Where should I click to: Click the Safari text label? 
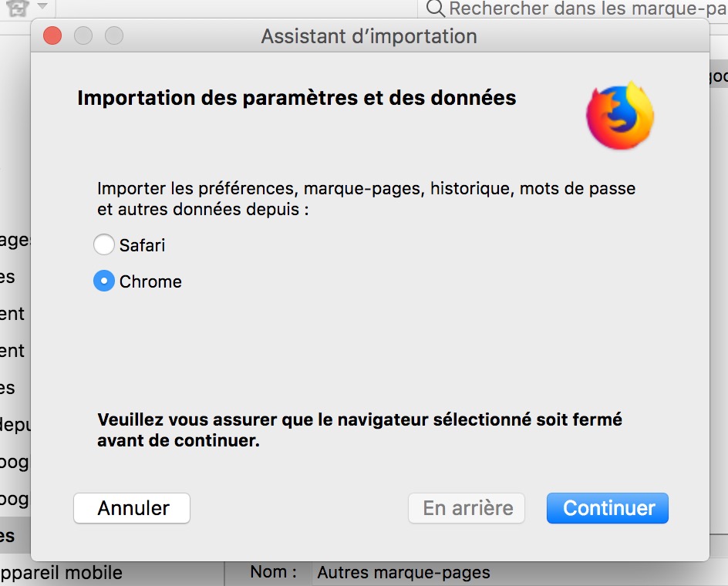(x=143, y=245)
